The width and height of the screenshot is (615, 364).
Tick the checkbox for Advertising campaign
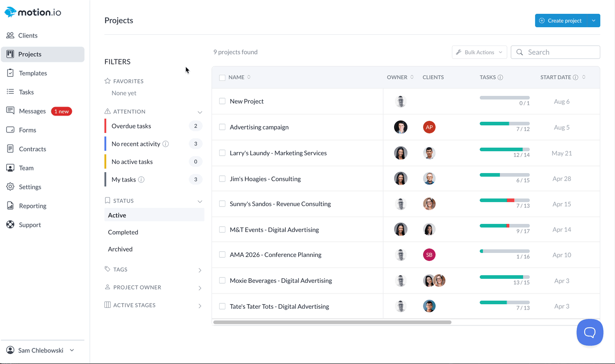pos(222,127)
